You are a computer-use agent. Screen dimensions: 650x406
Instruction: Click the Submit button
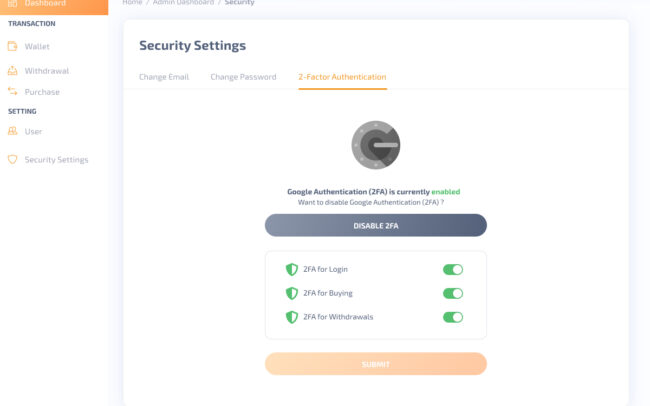click(376, 364)
